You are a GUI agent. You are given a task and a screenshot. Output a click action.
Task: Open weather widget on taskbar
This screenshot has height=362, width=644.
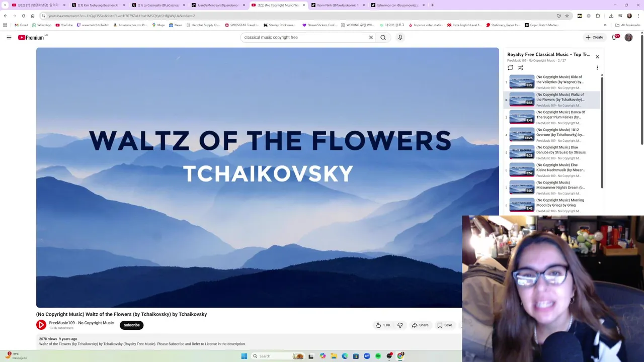(x=16, y=355)
